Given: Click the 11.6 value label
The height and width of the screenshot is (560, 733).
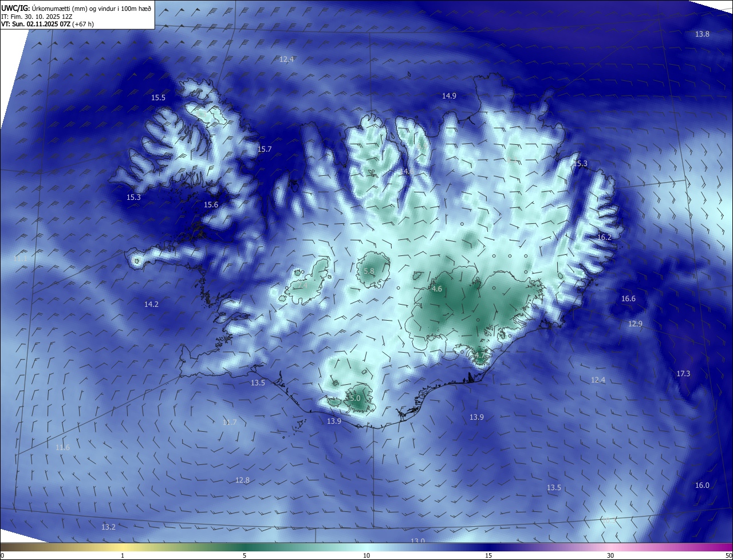Looking at the screenshot, I should pyautogui.click(x=62, y=447).
